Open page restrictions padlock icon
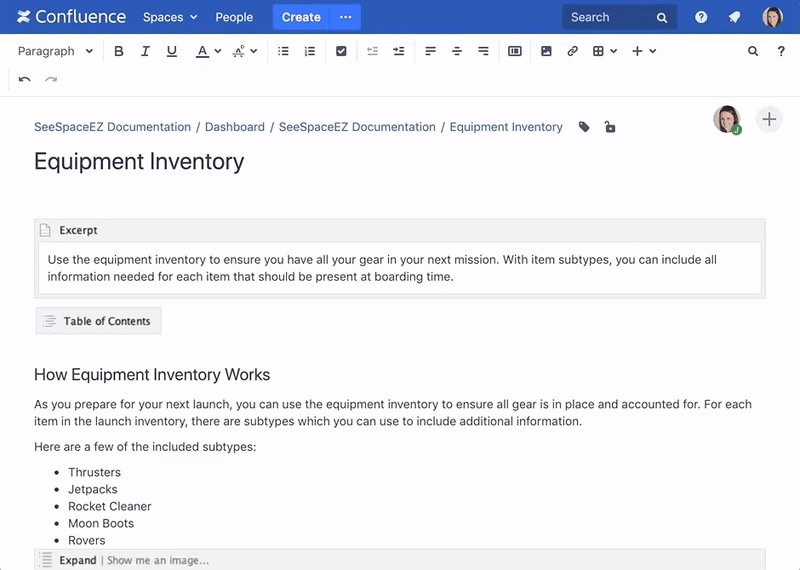The image size is (800, 570). tap(610, 127)
